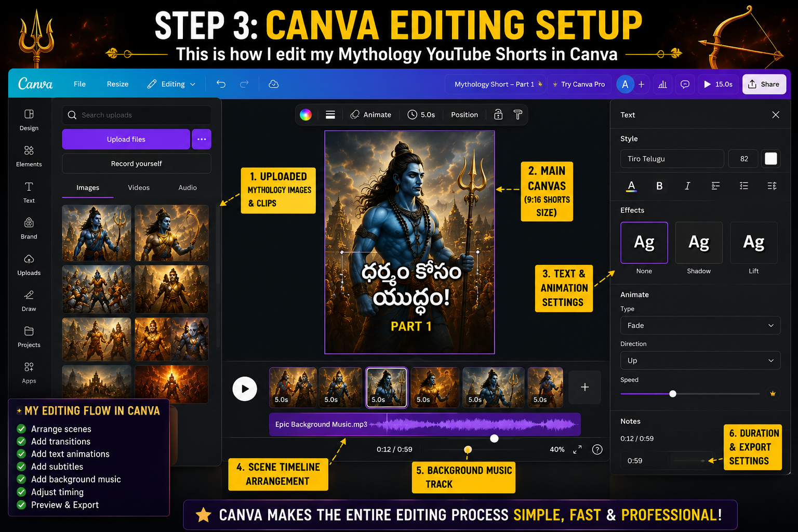
Task: Click the animation Speed slider handle
Action: pos(673,394)
